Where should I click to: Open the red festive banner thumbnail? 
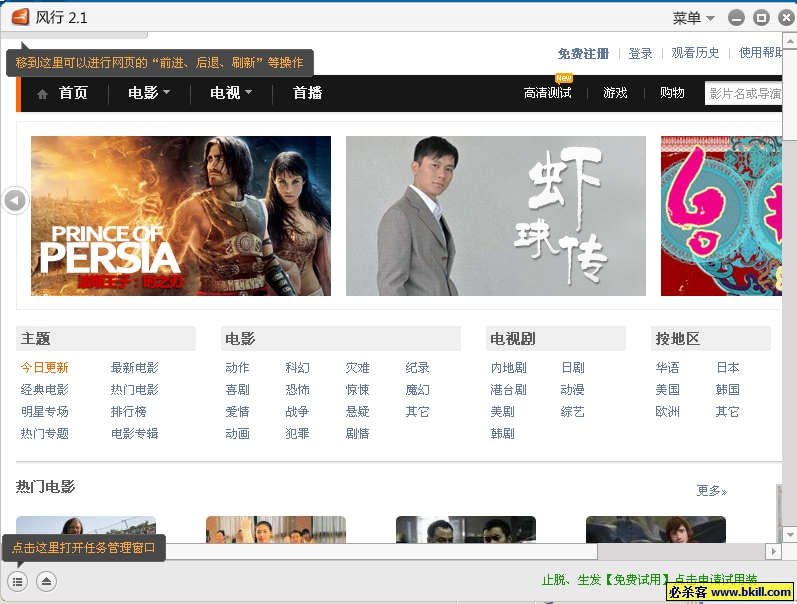(721, 216)
